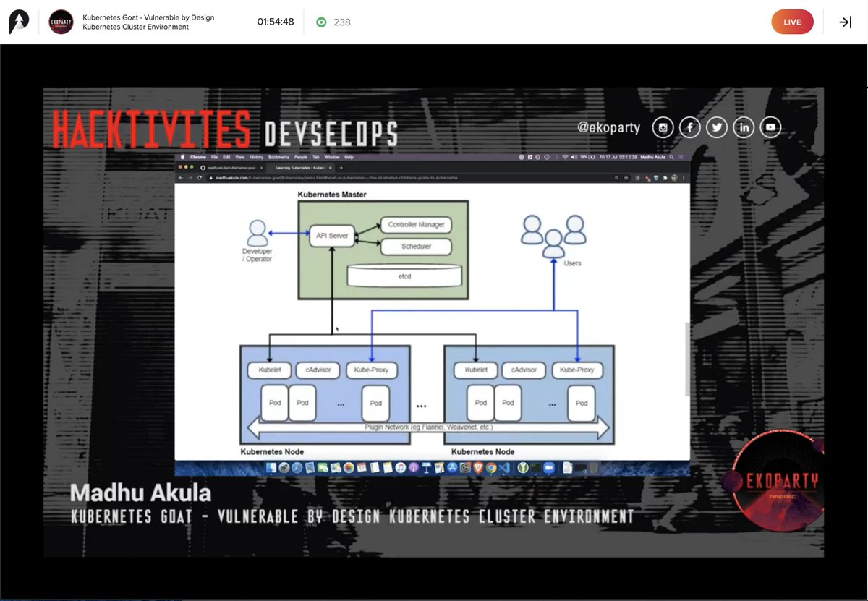This screenshot has width=868, height=601.
Task: Open the People menu
Action: point(300,157)
